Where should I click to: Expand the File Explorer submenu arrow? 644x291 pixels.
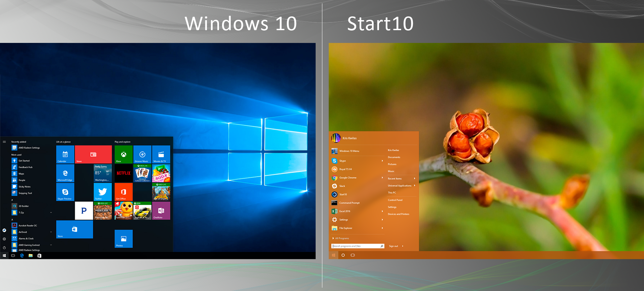(x=382, y=228)
